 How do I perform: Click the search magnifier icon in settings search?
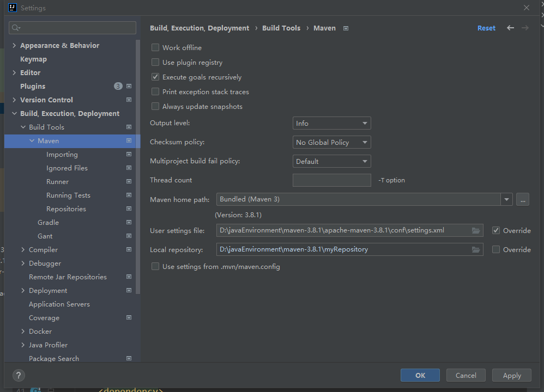tap(16, 28)
